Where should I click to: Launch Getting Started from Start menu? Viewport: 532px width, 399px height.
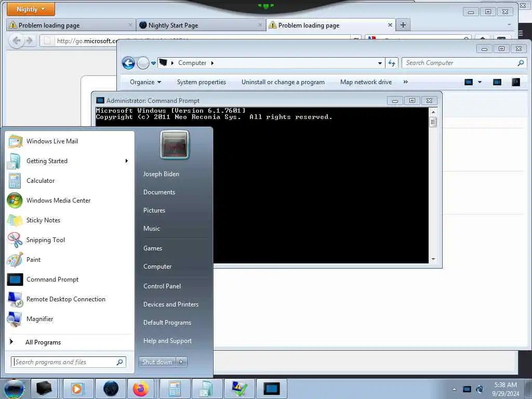tap(70, 161)
